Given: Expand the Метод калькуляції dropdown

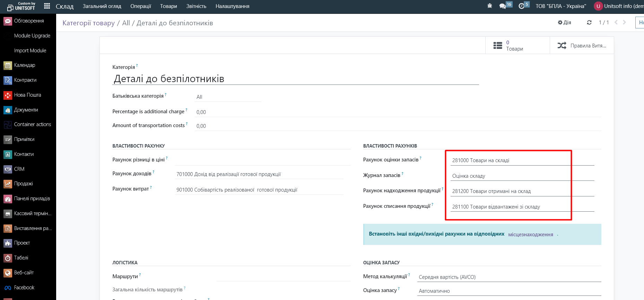Looking at the screenshot, I should 509,277.
